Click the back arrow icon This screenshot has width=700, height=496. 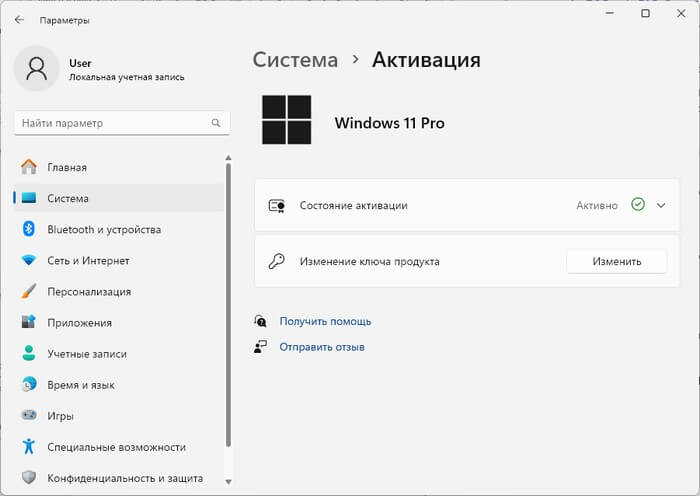[x=19, y=20]
